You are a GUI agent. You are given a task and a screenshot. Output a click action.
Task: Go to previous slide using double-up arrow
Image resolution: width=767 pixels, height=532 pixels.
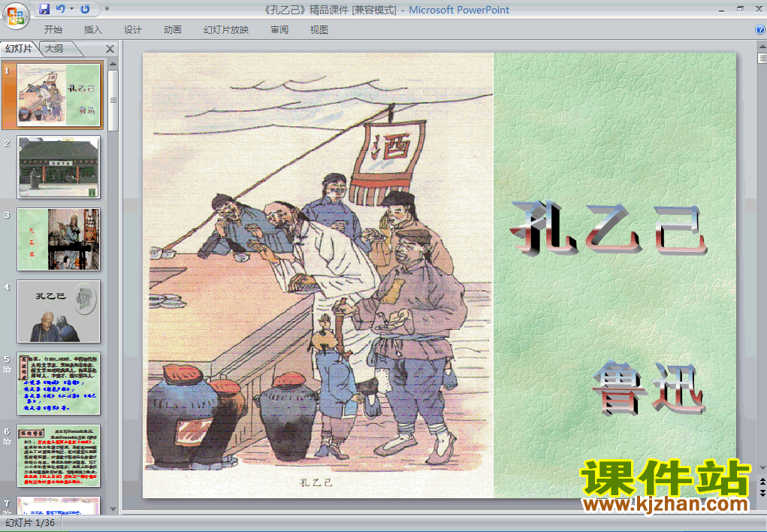[762, 482]
